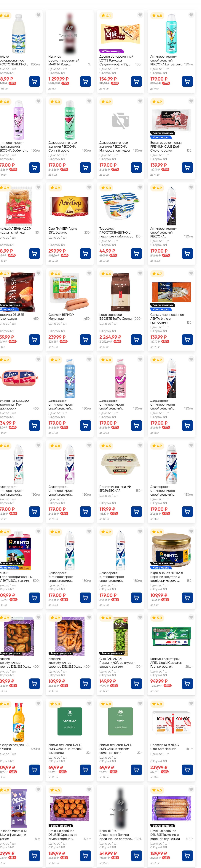This screenshot has width=201, height=868.
Task: Add MARTINI Rosso drink to cart
Action: [85, 81]
